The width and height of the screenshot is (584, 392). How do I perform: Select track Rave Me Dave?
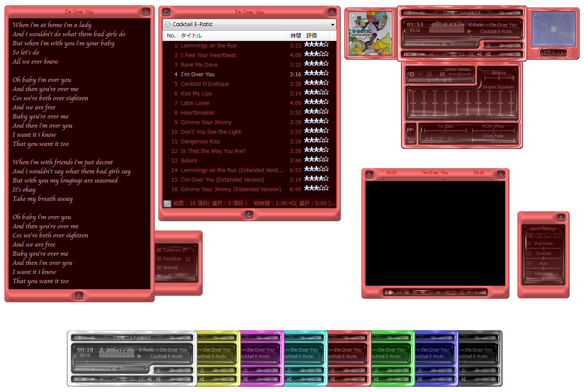click(x=199, y=64)
